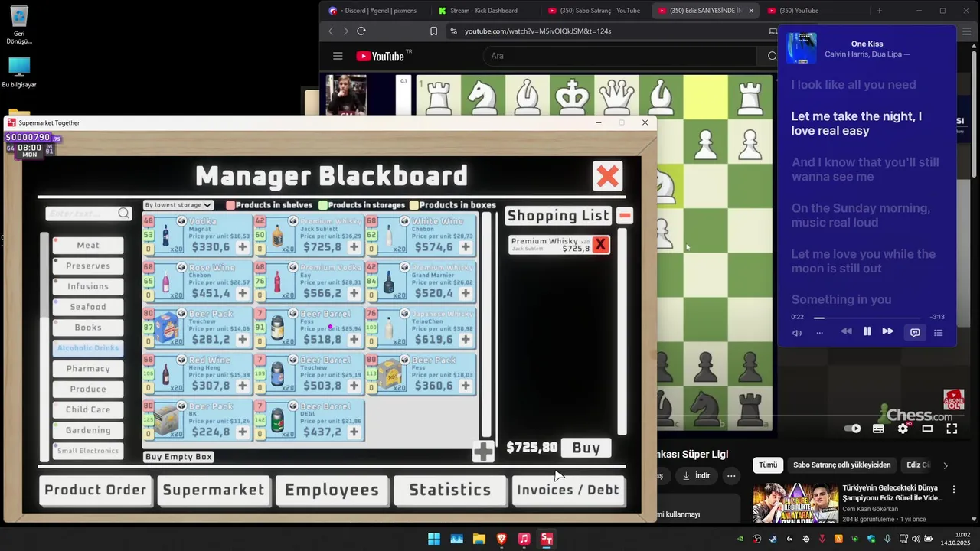Click the İndir download button
This screenshot has height=551, width=980.
[695, 476]
